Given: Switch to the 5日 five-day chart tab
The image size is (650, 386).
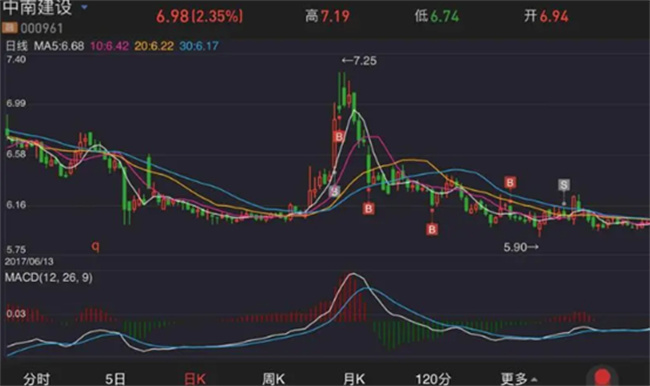Looking at the screenshot, I should (x=115, y=379).
